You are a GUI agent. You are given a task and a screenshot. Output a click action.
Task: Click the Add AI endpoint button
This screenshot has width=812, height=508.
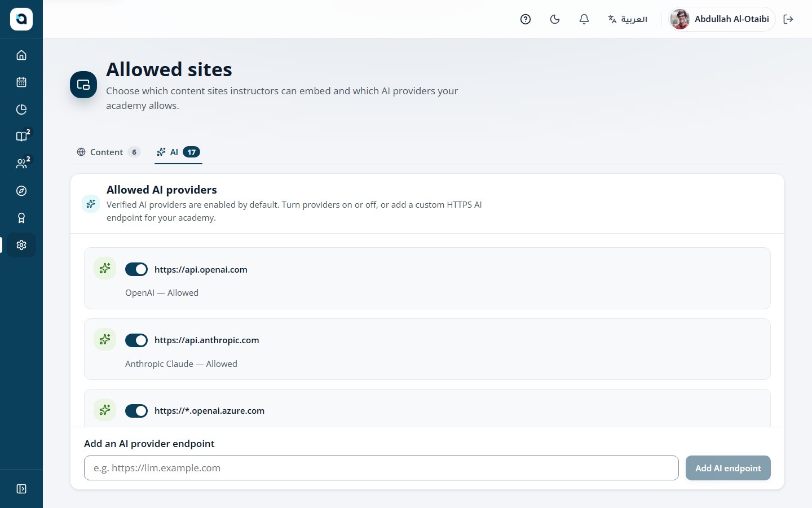[728, 468]
